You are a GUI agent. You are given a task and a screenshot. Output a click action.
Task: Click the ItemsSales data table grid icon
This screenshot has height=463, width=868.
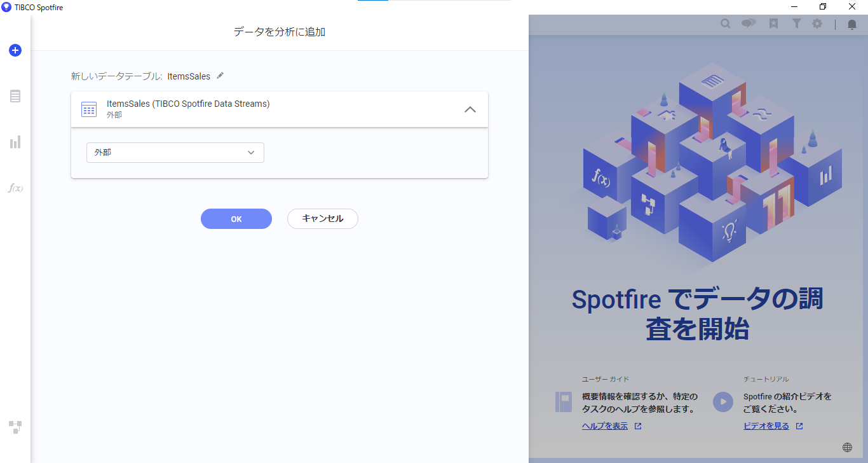pos(89,109)
